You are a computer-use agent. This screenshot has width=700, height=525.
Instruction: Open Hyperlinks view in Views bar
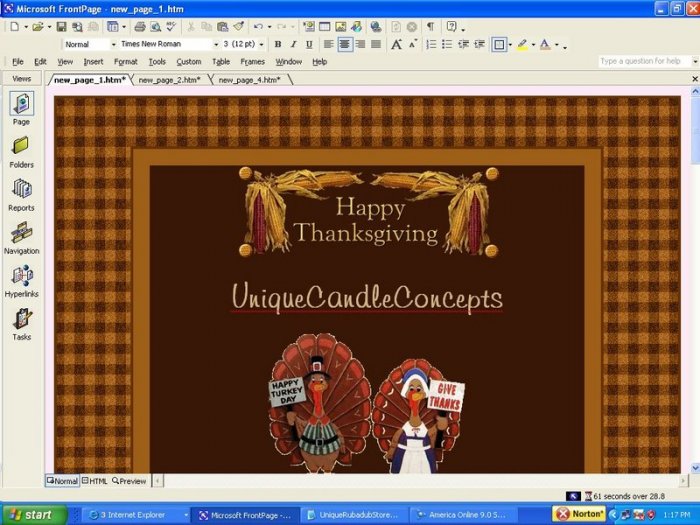(x=21, y=281)
